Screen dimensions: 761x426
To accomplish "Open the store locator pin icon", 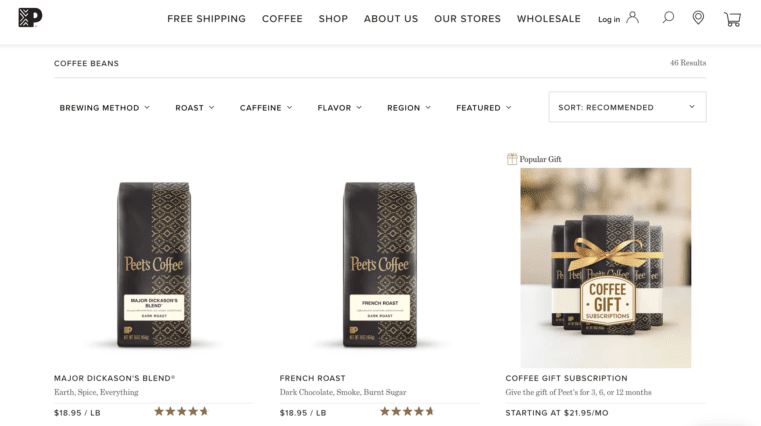I will click(698, 18).
